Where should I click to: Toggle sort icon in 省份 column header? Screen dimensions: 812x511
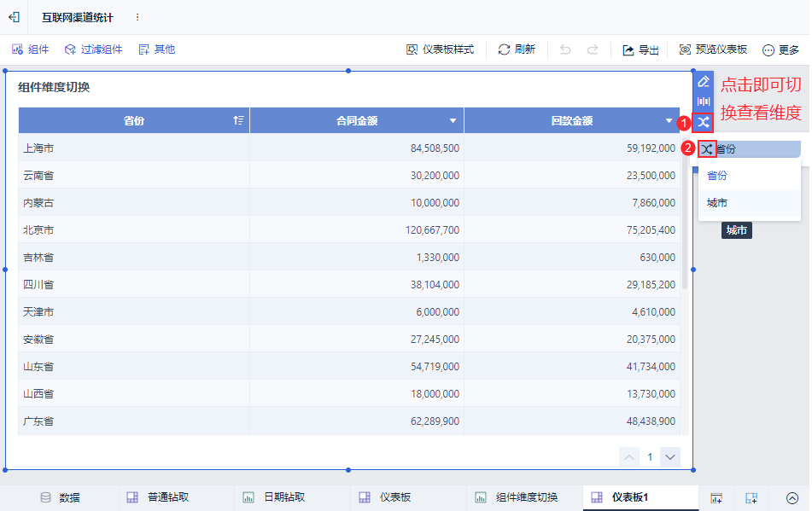238,120
